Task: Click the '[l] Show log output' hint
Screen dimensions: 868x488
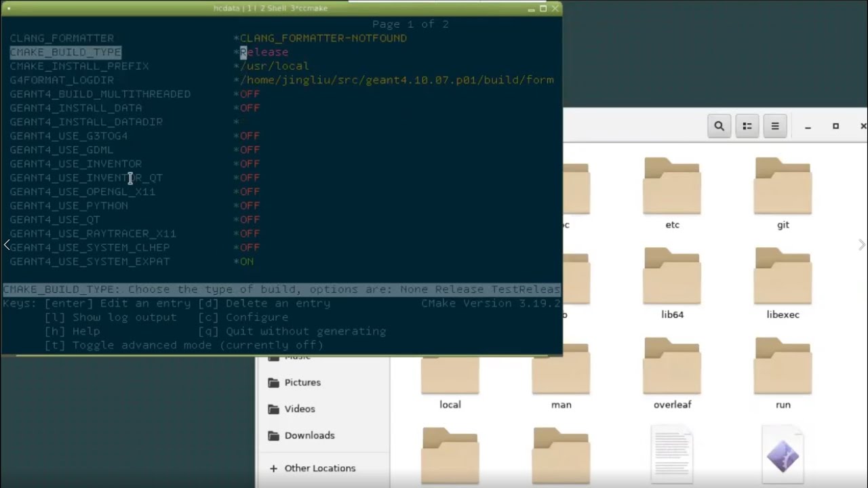Action: pos(111,317)
